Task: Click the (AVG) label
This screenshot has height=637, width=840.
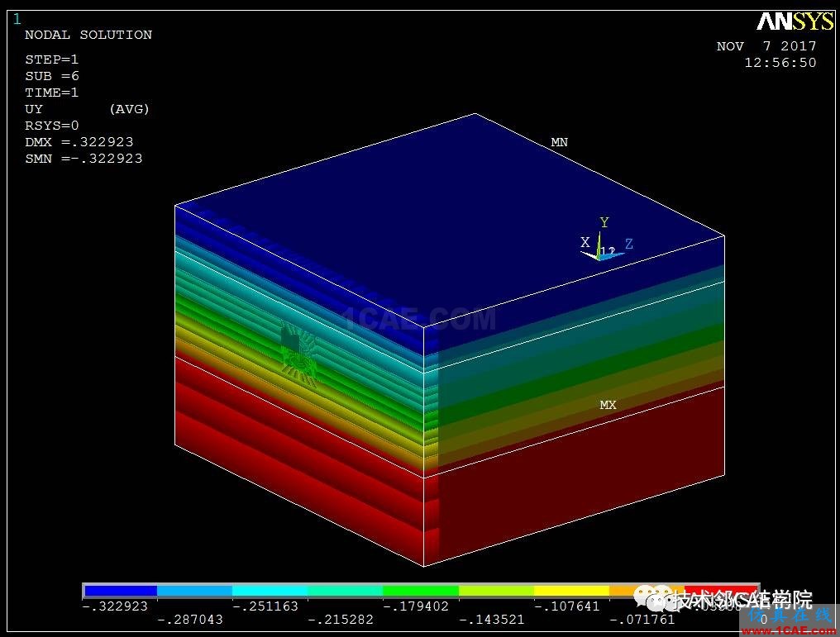Action: click(129, 109)
